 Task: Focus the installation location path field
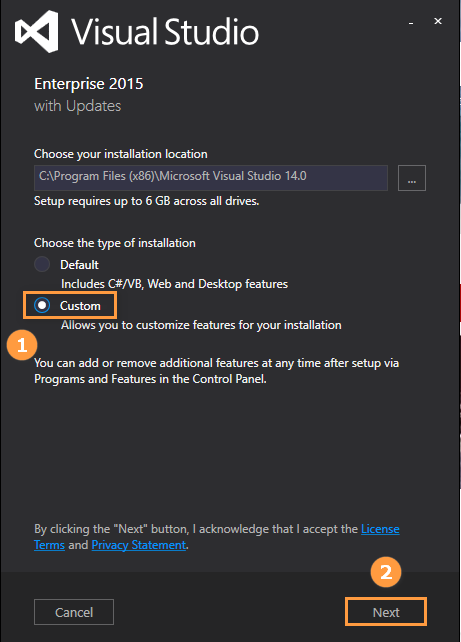tap(211, 178)
